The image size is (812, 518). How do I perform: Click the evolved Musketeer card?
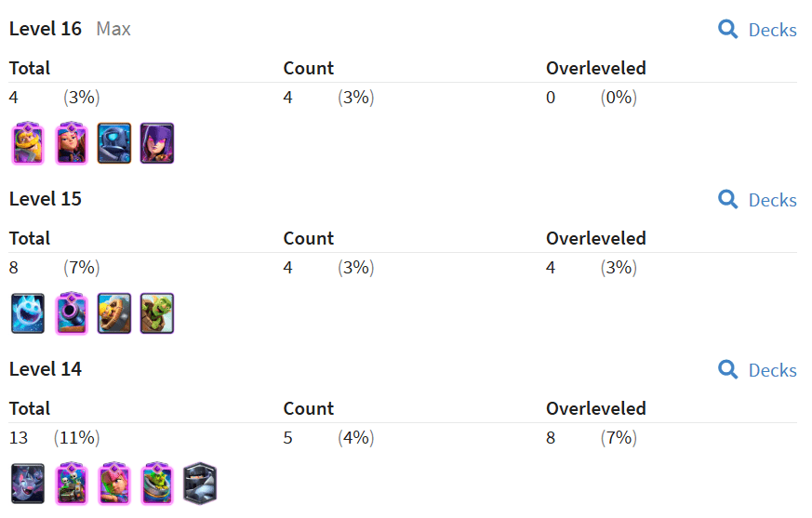tap(71, 143)
